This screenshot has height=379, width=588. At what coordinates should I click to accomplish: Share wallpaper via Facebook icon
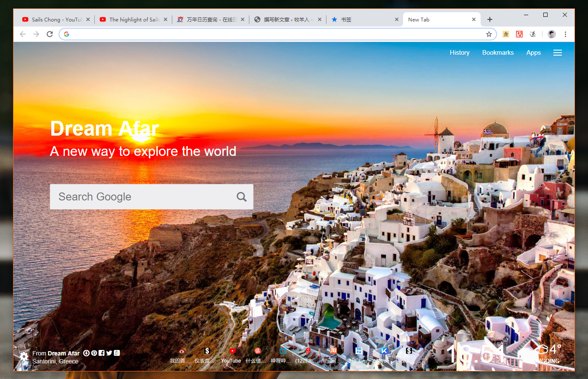(x=102, y=353)
